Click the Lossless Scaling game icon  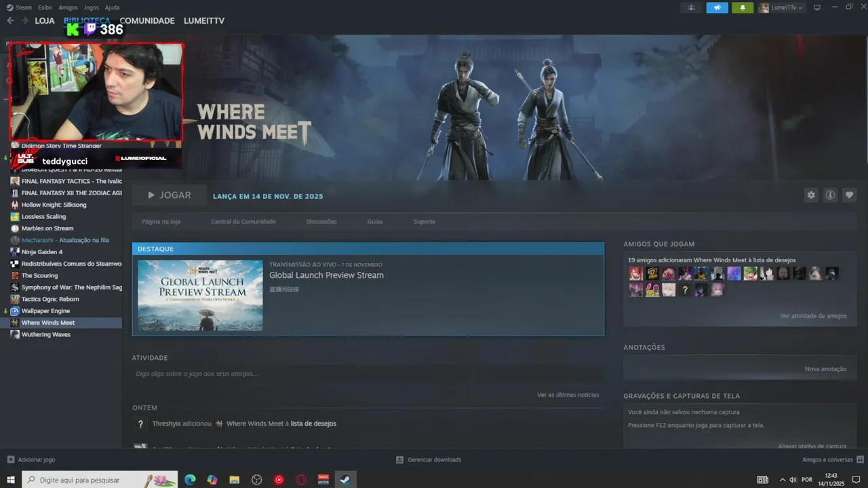pyautogui.click(x=15, y=217)
